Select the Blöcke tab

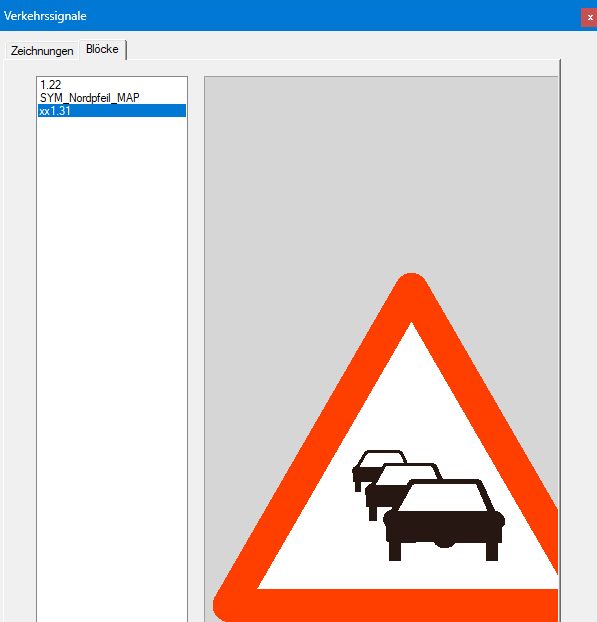coord(102,49)
